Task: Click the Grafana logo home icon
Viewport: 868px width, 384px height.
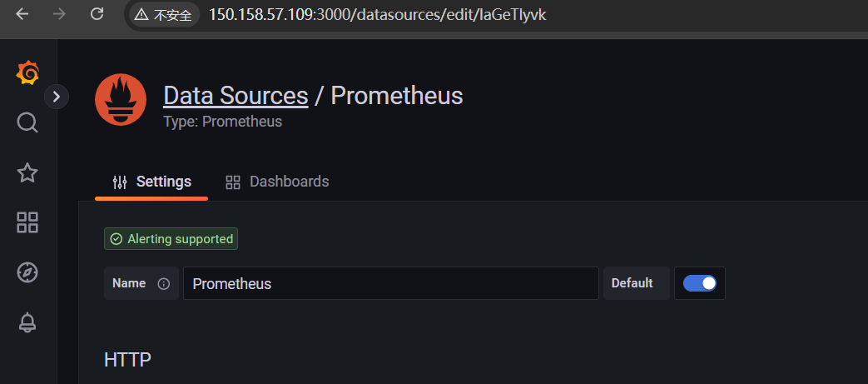Action: [27, 73]
